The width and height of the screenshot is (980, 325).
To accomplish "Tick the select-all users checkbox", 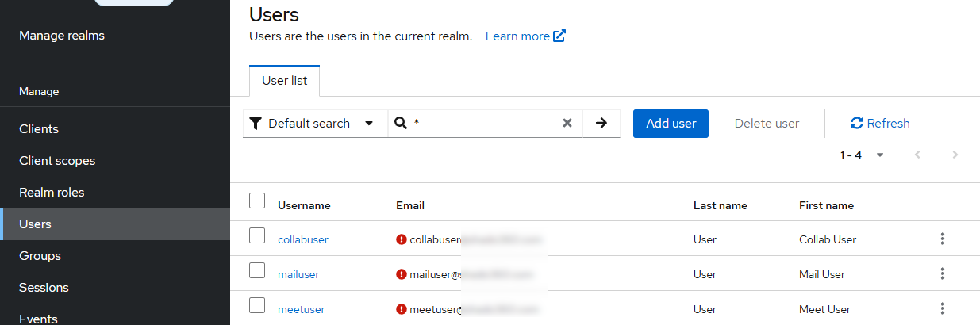I will pyautogui.click(x=257, y=201).
